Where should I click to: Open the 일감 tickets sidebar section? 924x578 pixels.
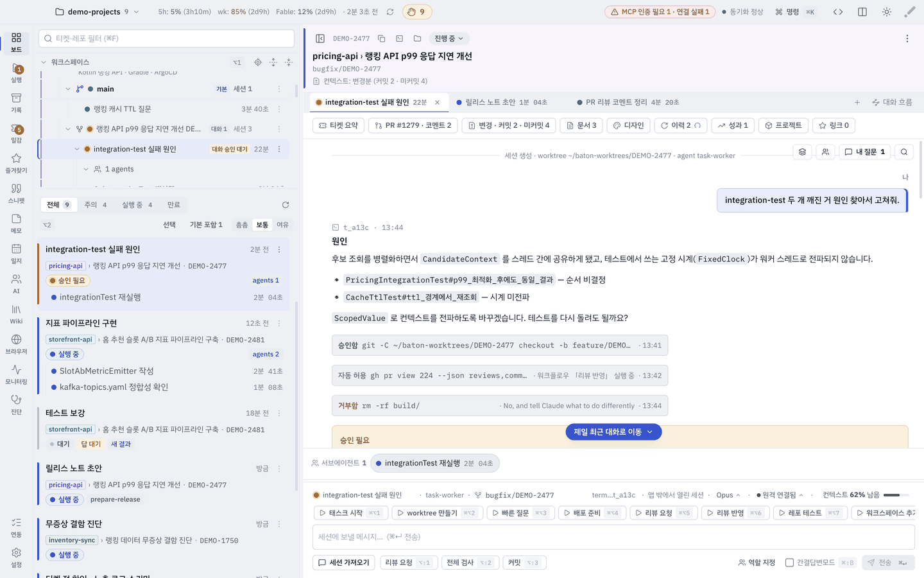point(16,133)
